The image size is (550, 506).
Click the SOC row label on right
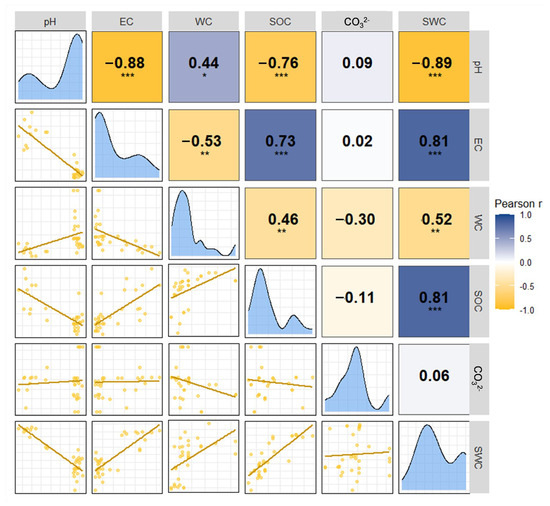[479, 301]
